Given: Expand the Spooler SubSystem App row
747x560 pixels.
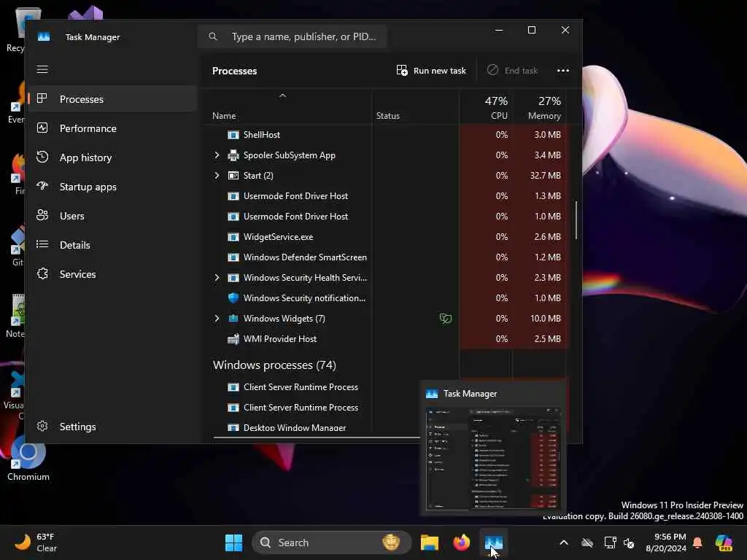Looking at the screenshot, I should (x=217, y=155).
